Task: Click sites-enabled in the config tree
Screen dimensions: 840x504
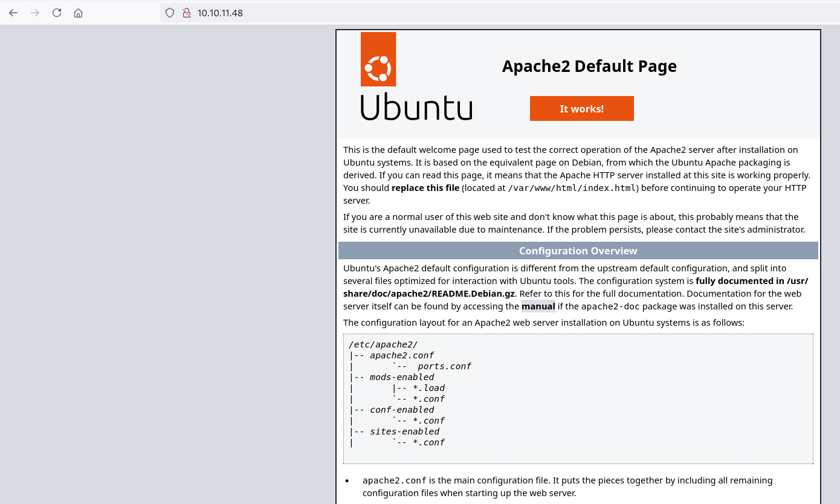Action: pyautogui.click(x=404, y=431)
